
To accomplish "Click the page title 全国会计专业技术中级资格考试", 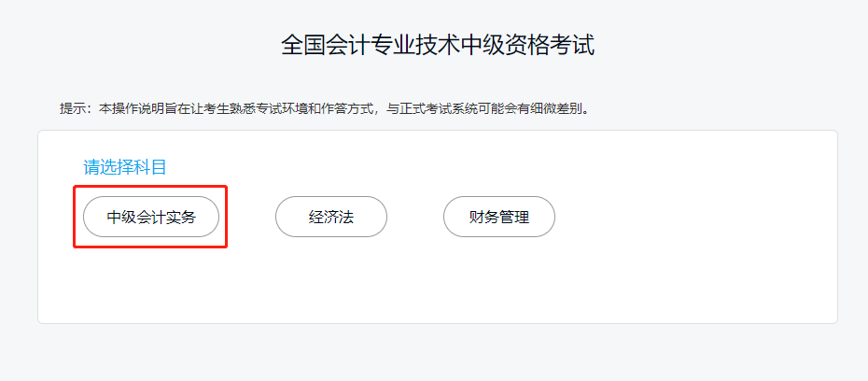I will tap(438, 45).
